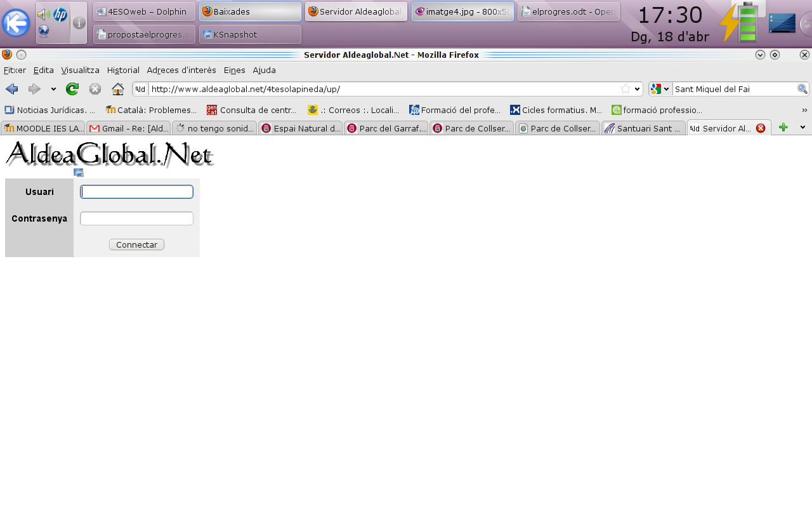Switch to Santuari Sant... tab
Screen dimensions: 812x508
tap(643, 128)
